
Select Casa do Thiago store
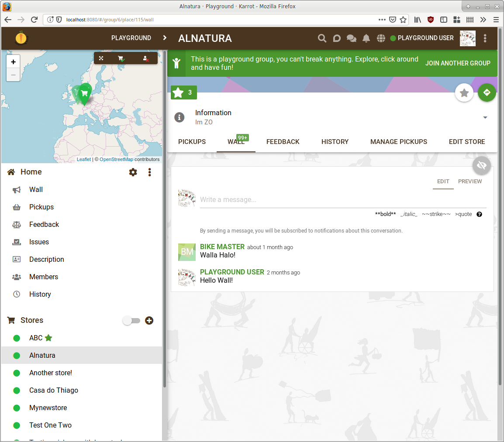click(x=82, y=390)
